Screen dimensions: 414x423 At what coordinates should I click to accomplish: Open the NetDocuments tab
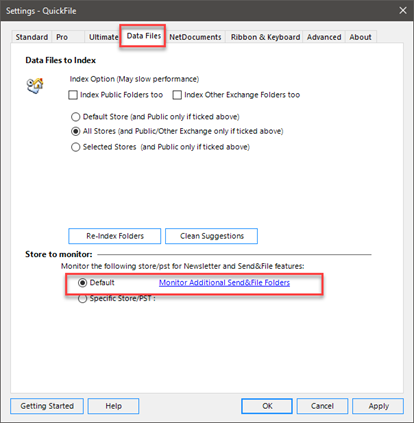(x=195, y=37)
